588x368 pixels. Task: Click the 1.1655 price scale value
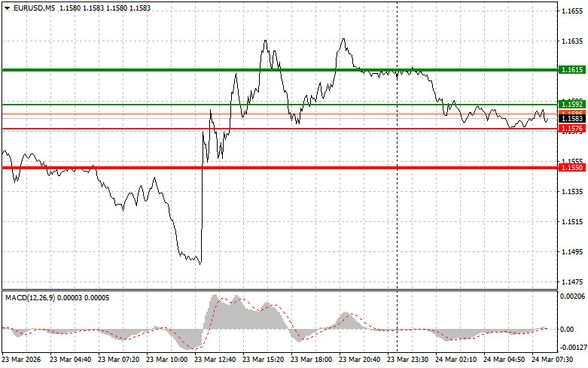click(x=572, y=11)
